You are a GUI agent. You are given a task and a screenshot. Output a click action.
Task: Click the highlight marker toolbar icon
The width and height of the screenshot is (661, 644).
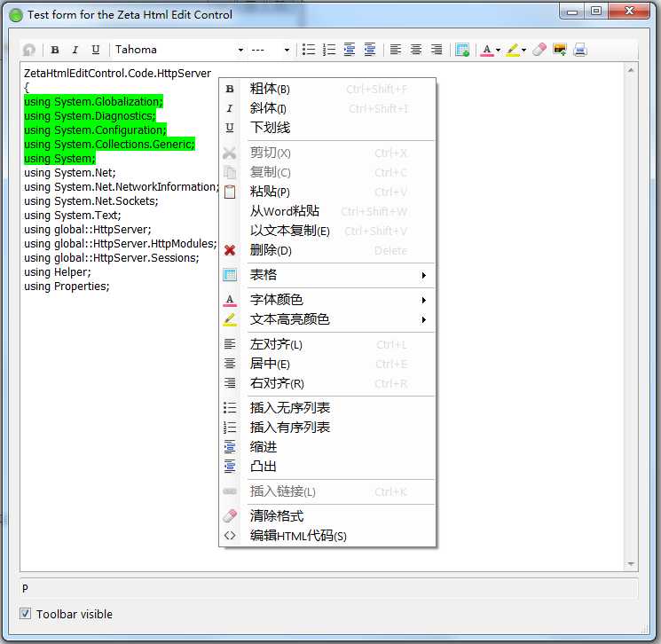513,51
